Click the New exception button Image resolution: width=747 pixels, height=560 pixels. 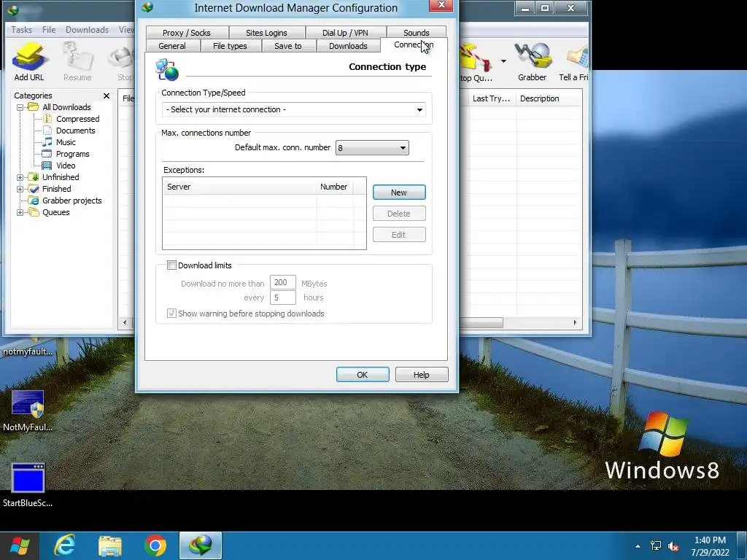point(399,192)
